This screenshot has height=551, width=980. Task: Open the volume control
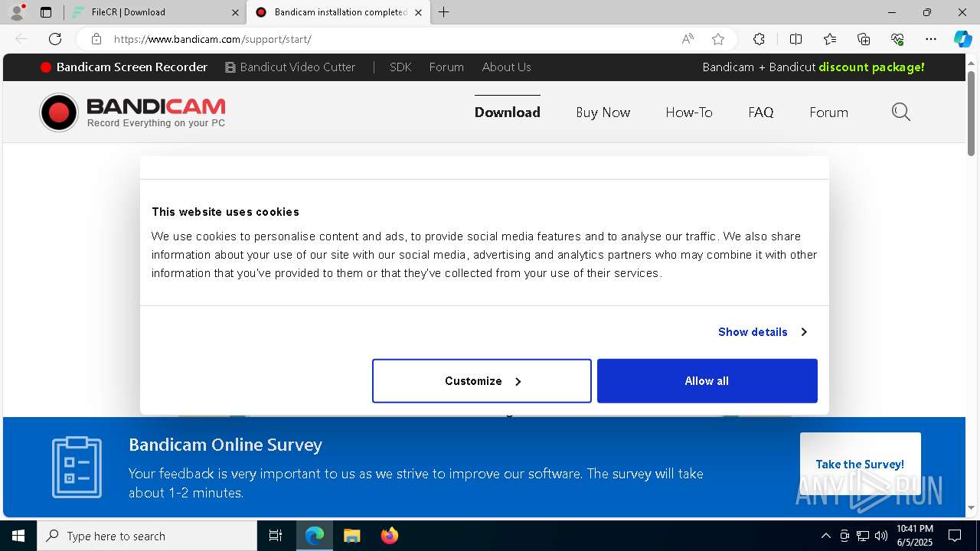[881, 536]
